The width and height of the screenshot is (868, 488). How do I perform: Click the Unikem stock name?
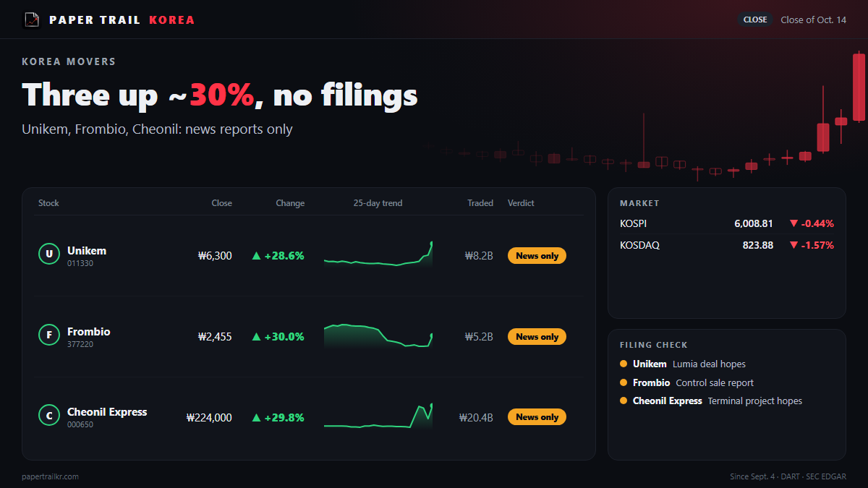[87, 251]
